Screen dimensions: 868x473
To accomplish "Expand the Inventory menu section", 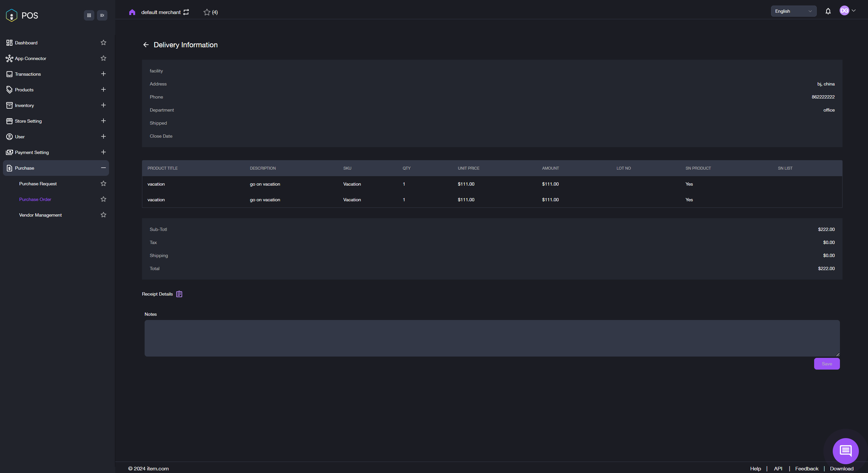I will pos(103,105).
